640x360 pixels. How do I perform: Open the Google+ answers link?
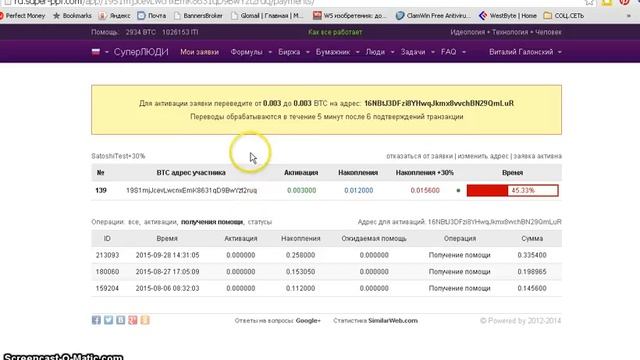click(308, 320)
